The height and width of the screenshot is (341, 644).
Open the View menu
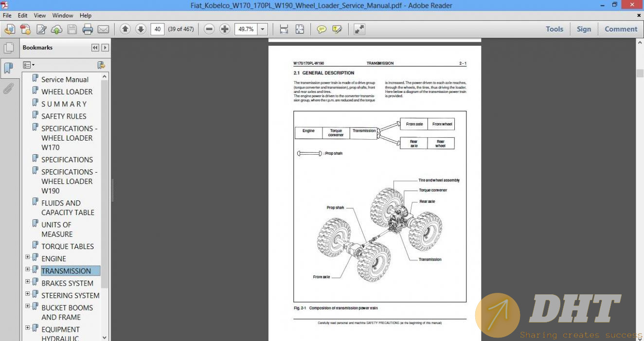[x=40, y=16]
